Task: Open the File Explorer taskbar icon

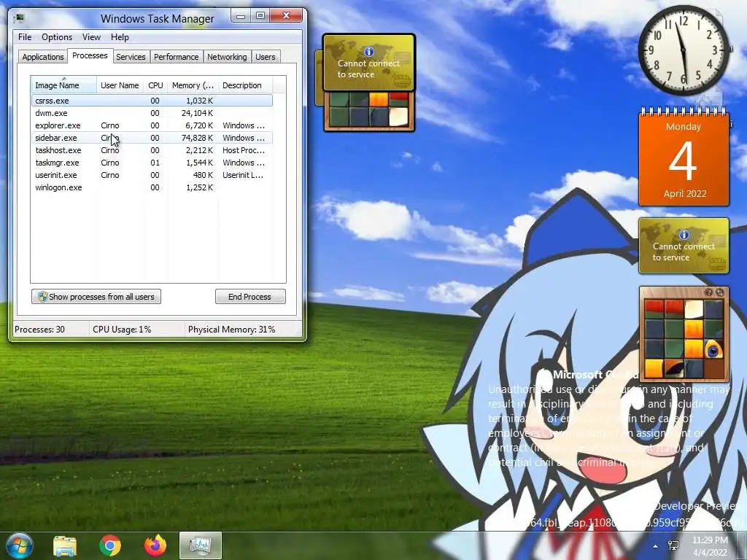Action: [65, 545]
